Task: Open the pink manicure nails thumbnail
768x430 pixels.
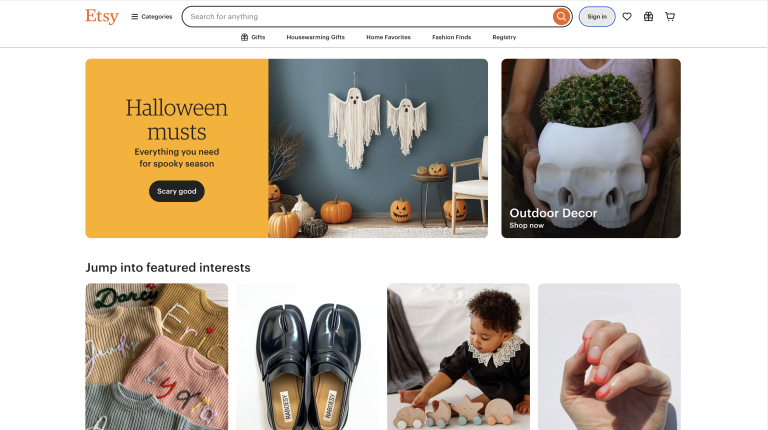Action: (609, 357)
